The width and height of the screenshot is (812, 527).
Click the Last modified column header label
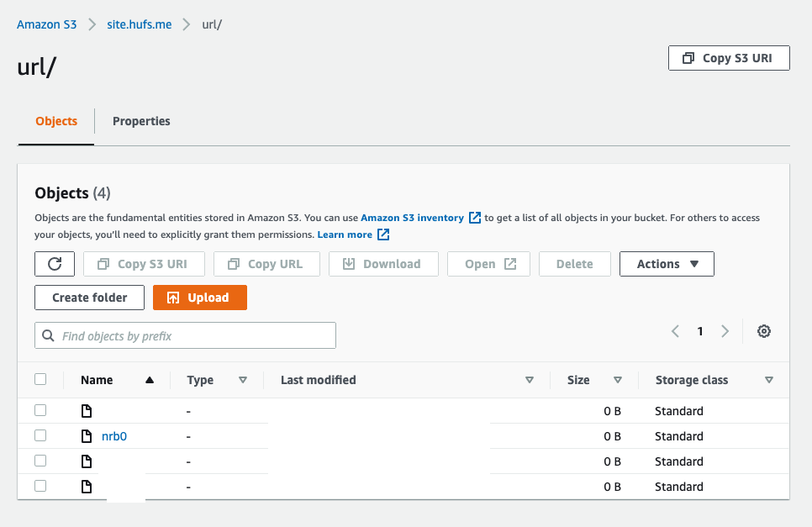point(319,380)
